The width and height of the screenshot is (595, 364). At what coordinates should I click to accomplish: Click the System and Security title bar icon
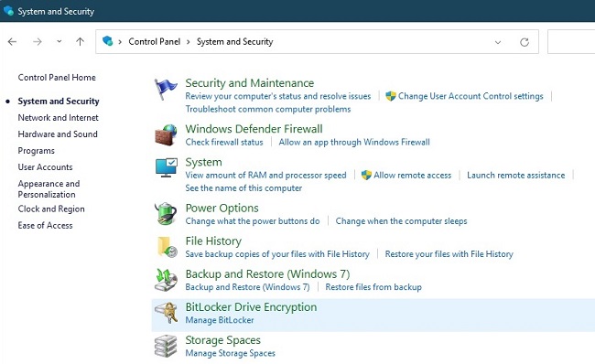(x=8, y=11)
